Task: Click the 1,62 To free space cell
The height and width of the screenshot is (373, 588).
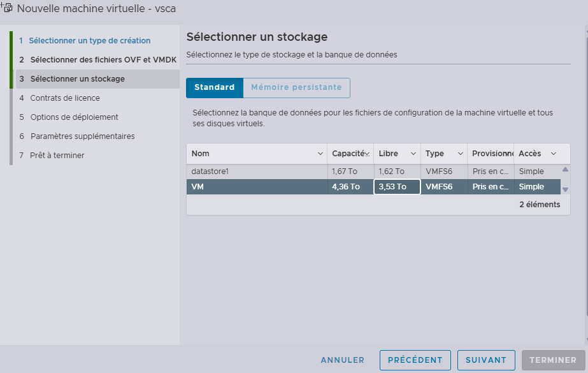Action: [x=397, y=172]
